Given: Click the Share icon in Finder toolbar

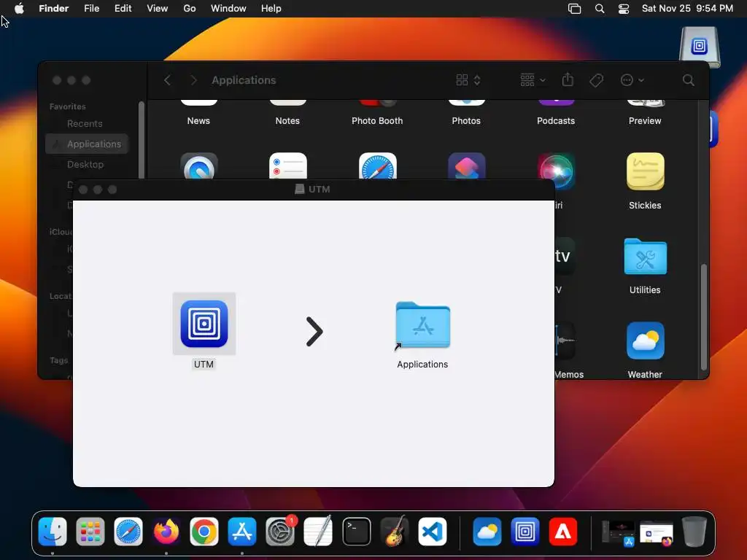Looking at the screenshot, I should click(568, 79).
